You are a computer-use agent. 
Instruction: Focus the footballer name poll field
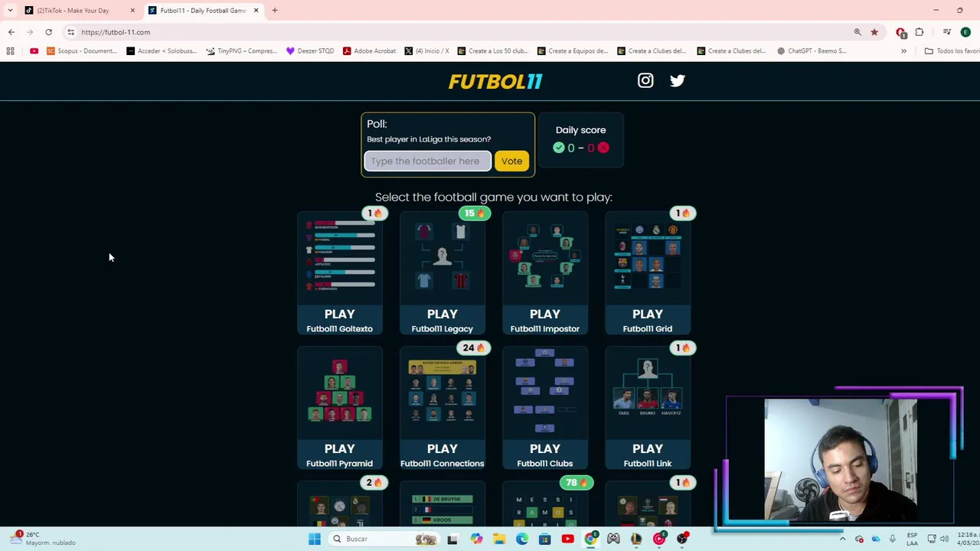427,161
